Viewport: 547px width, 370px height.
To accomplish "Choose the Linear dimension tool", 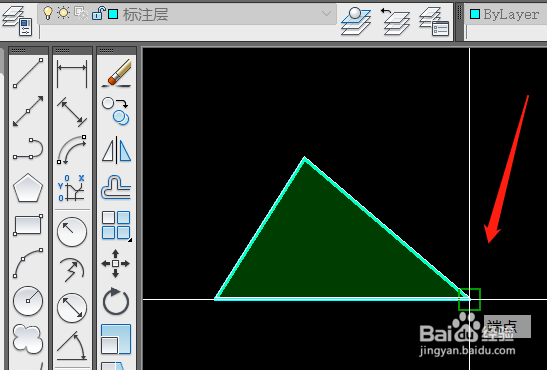I will click(72, 73).
